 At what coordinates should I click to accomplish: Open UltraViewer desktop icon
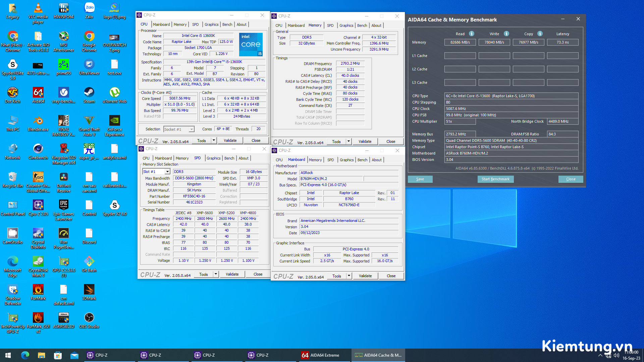(89, 67)
